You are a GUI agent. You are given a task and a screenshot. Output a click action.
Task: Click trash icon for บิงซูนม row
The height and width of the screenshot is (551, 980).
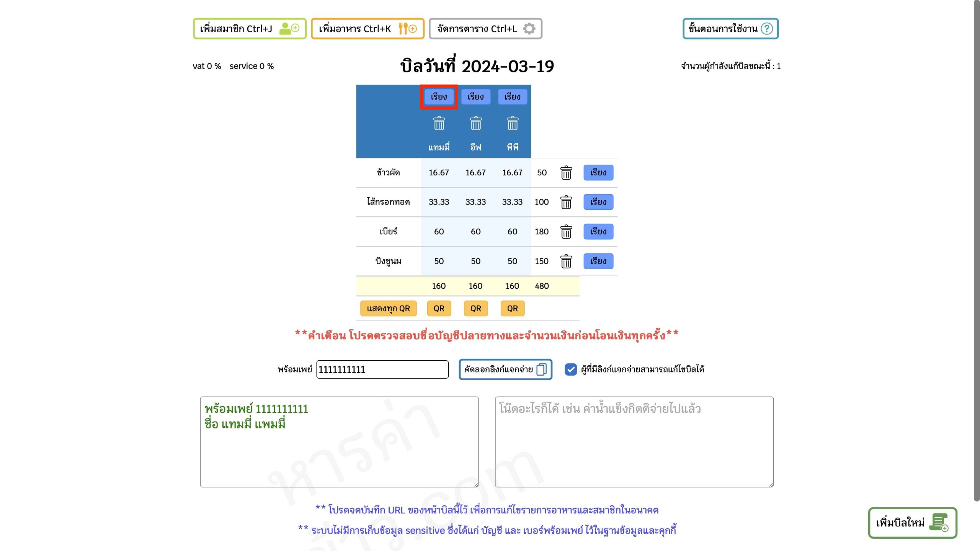(x=566, y=261)
